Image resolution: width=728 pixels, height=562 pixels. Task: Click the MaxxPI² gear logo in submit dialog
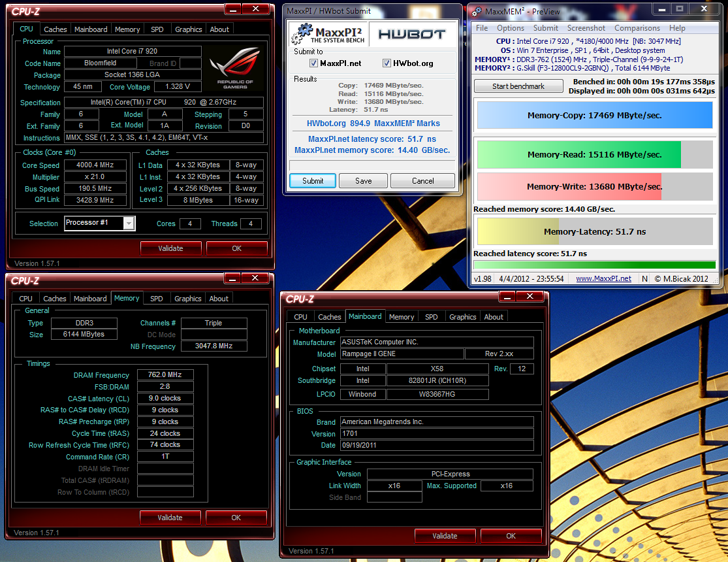pyautogui.click(x=328, y=34)
